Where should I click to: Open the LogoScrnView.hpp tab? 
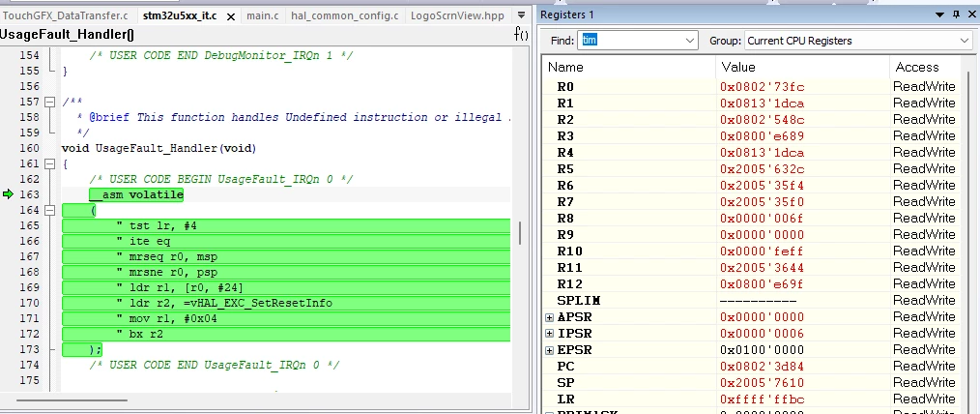click(x=455, y=15)
